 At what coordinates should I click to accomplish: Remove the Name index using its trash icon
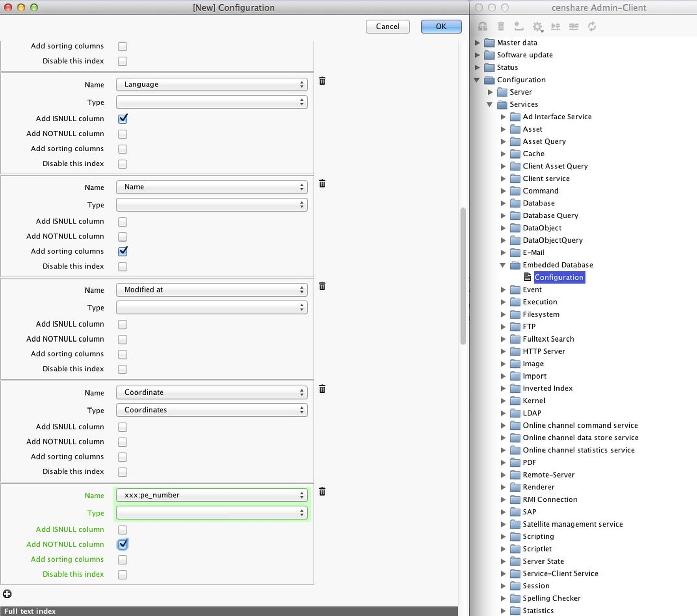pyautogui.click(x=322, y=184)
